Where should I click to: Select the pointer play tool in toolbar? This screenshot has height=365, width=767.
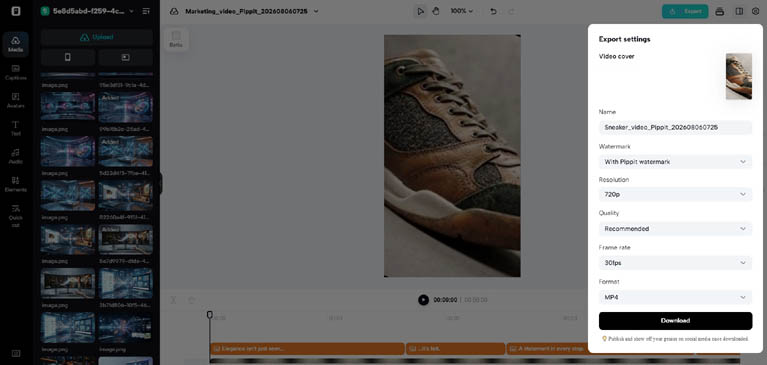click(420, 11)
